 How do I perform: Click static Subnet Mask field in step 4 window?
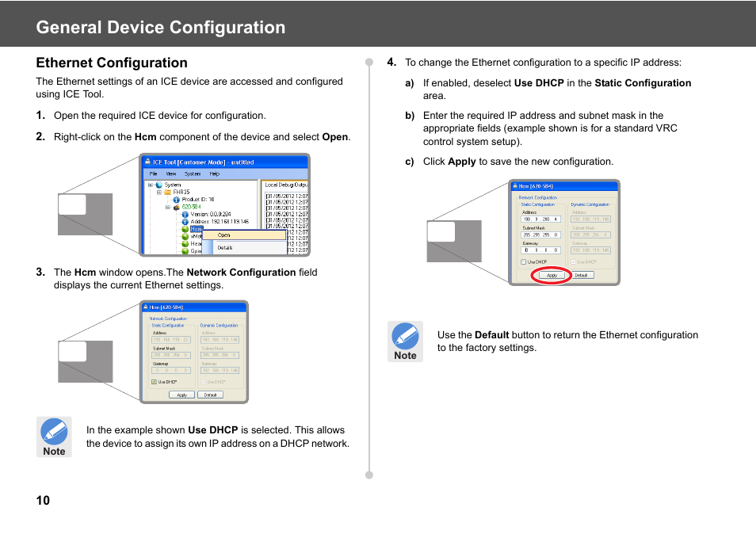click(541, 235)
